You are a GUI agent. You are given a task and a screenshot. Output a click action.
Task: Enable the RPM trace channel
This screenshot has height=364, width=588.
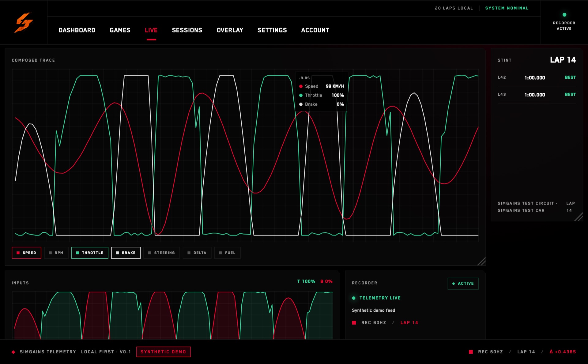(x=56, y=253)
